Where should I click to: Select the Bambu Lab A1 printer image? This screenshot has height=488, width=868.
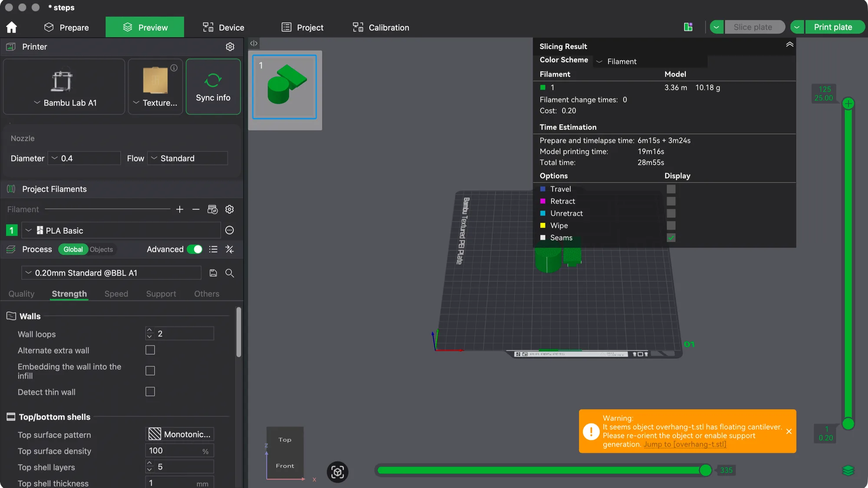[x=62, y=81]
